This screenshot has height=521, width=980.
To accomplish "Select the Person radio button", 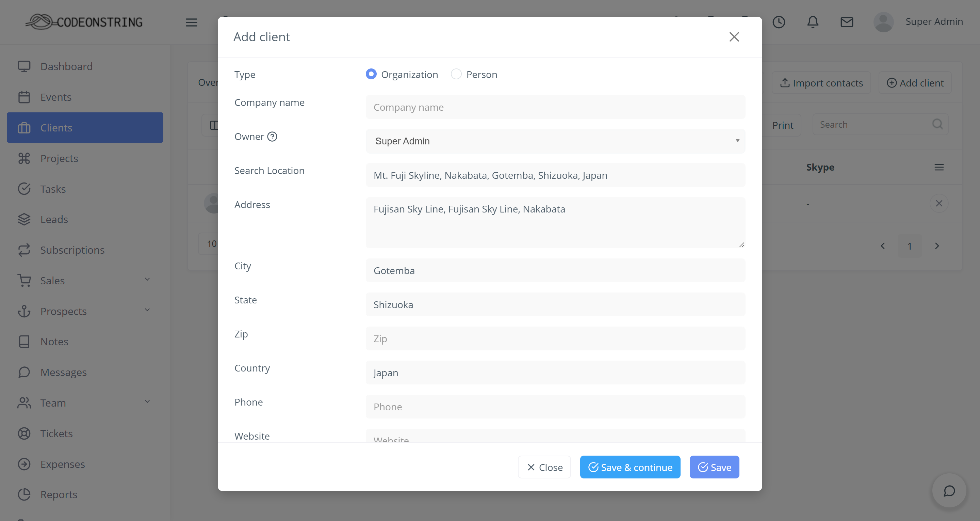I will coord(456,74).
